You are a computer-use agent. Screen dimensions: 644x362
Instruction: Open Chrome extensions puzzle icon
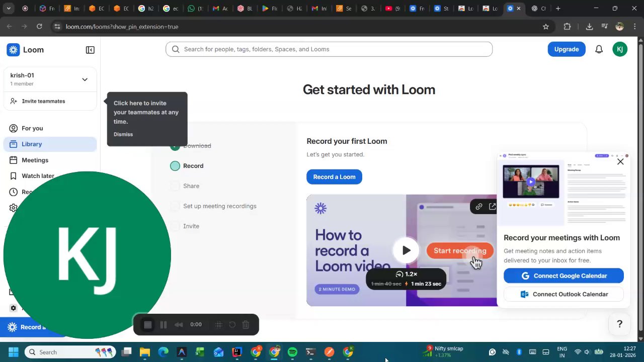point(568,27)
